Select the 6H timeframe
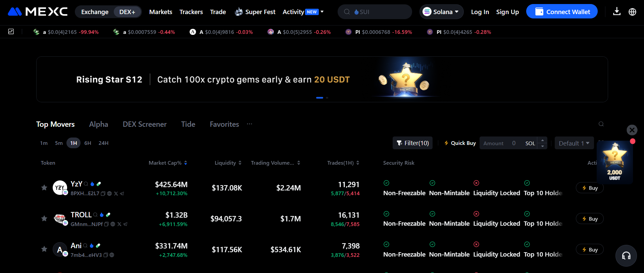Image resolution: width=644 pixels, height=273 pixels. (88, 143)
